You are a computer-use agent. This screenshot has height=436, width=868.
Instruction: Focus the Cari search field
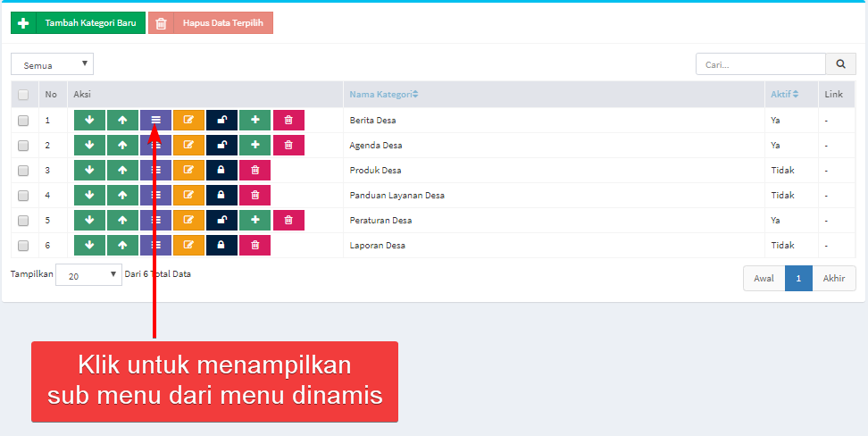pyautogui.click(x=761, y=64)
